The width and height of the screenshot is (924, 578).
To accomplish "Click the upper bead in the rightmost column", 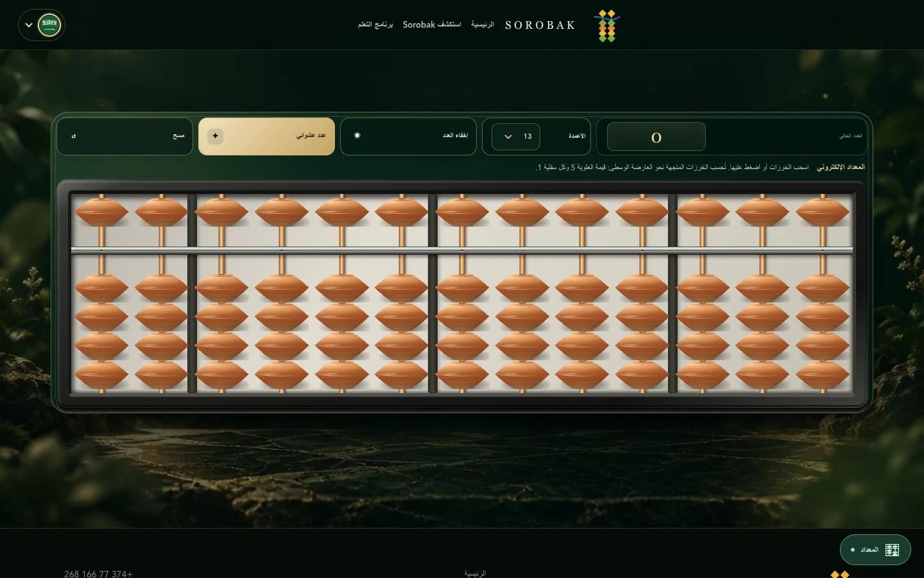I will 823,211.
